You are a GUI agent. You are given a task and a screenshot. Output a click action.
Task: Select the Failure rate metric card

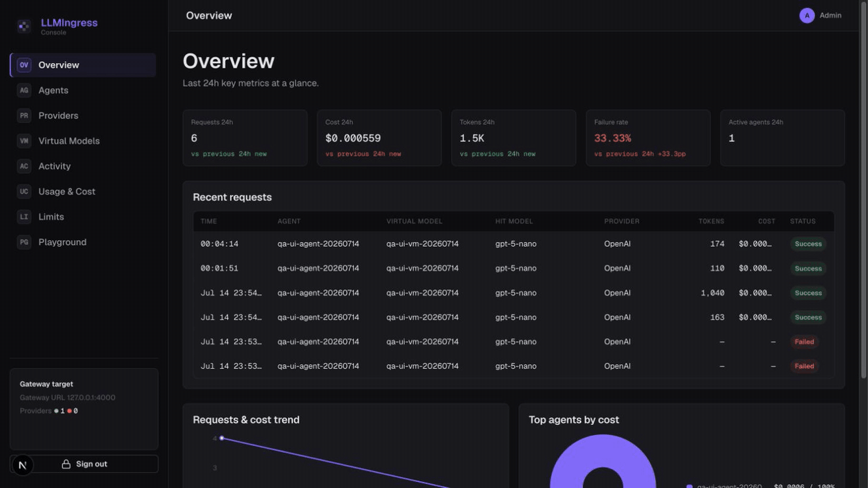tap(648, 138)
